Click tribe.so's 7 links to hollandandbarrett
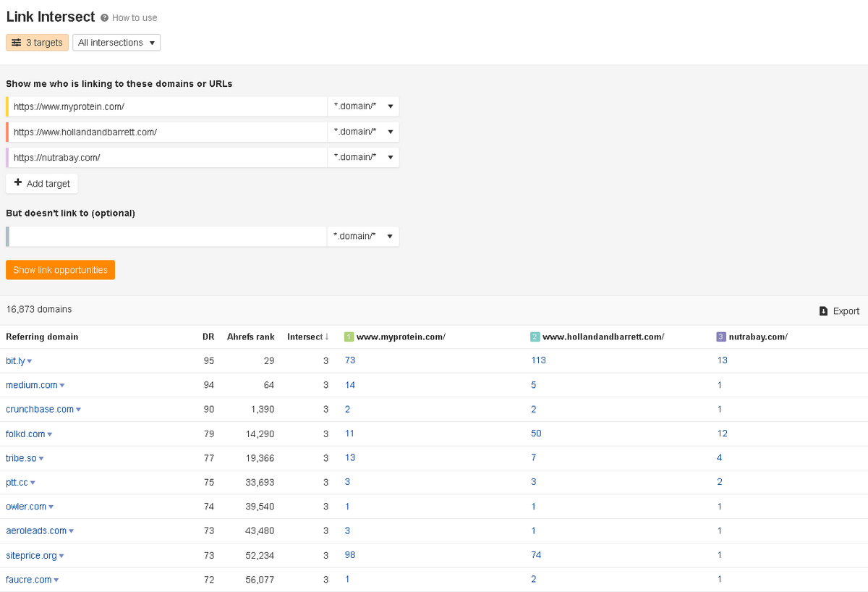The width and height of the screenshot is (868, 592). tap(534, 458)
